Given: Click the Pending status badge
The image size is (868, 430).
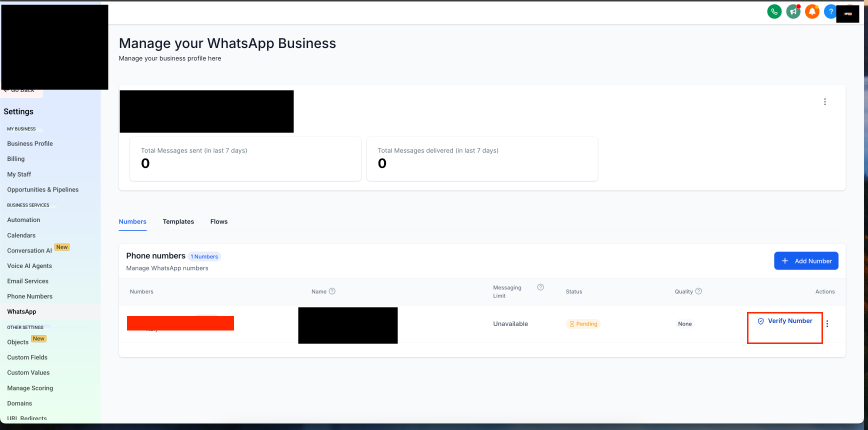Looking at the screenshot, I should 583,324.
